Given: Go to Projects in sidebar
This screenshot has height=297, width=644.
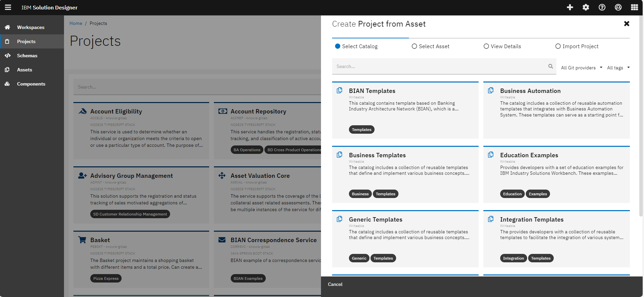Looking at the screenshot, I should [32, 41].
